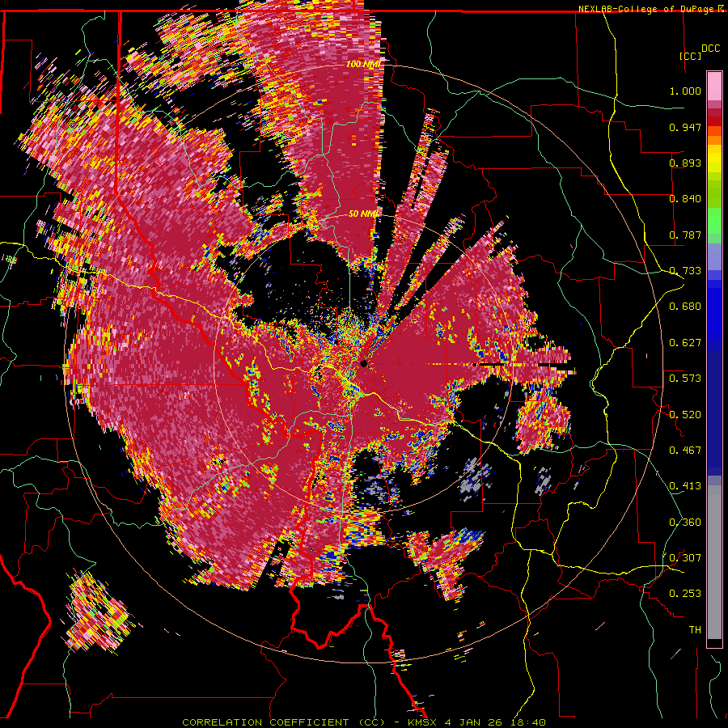The image size is (728, 728).
Task: Pick the light pink top color bar segment
Action: 714,87
